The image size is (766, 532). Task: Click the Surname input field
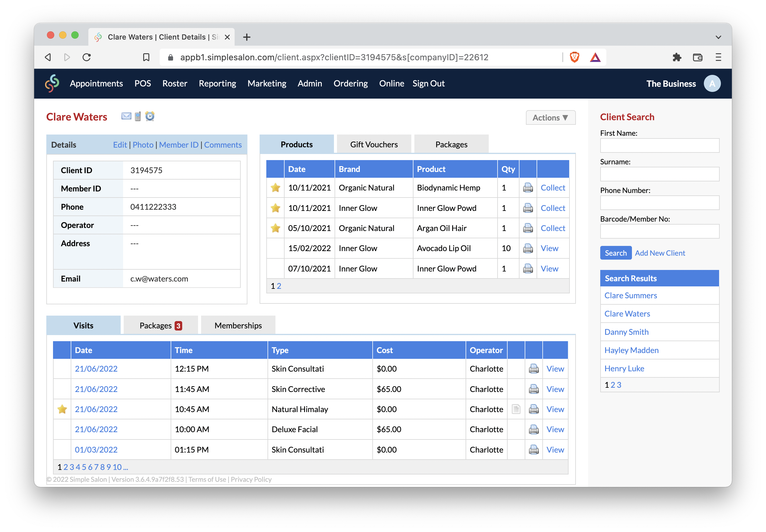(x=659, y=174)
